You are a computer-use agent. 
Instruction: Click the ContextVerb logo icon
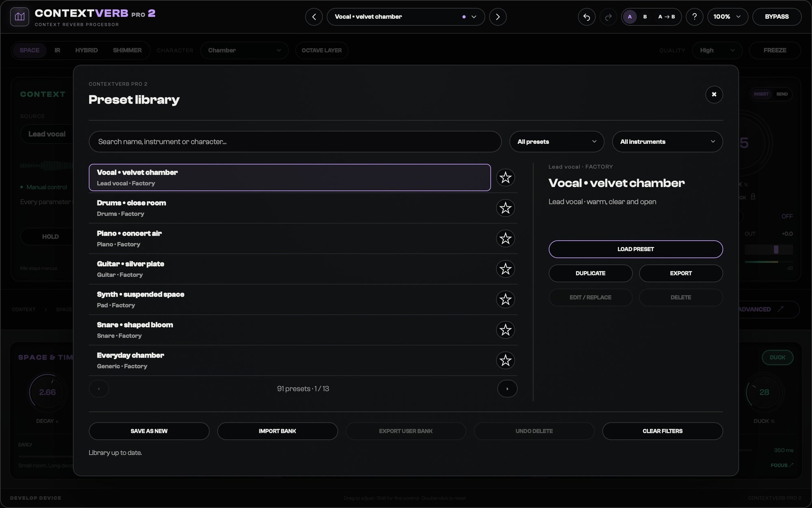pos(19,17)
